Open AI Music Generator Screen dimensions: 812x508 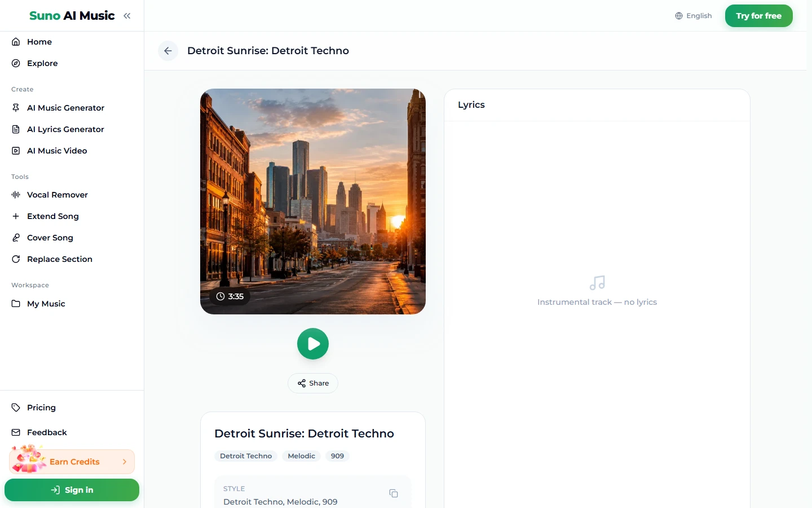(x=72, y=108)
